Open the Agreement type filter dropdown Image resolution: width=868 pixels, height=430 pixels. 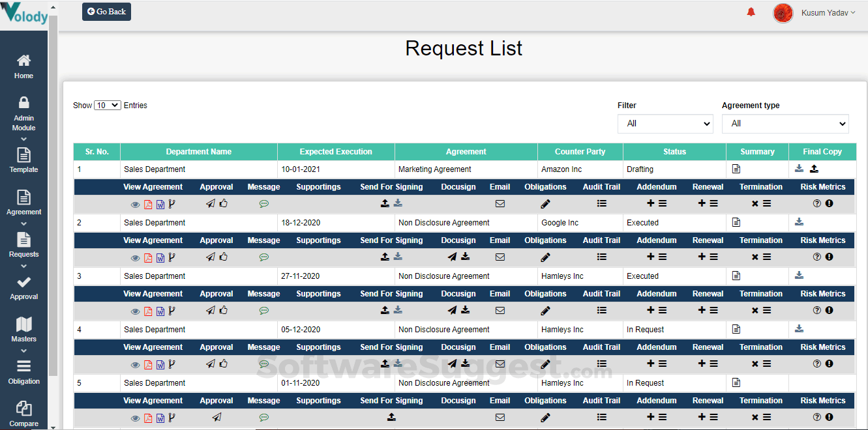tap(785, 123)
